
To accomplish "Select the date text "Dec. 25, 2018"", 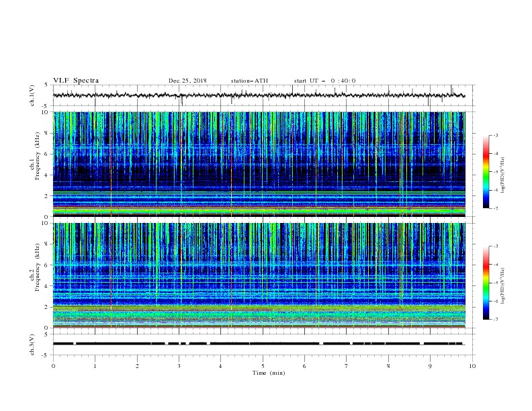I will (187, 81).
